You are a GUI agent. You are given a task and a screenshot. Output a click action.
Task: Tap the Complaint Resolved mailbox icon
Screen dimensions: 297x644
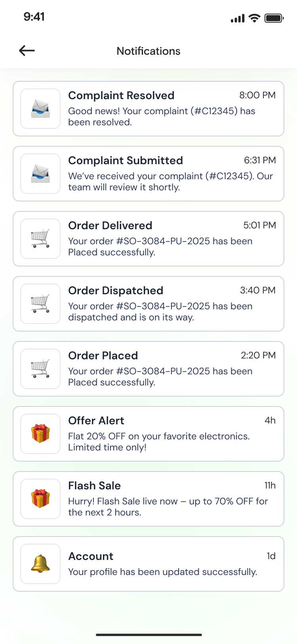pyautogui.click(x=40, y=109)
